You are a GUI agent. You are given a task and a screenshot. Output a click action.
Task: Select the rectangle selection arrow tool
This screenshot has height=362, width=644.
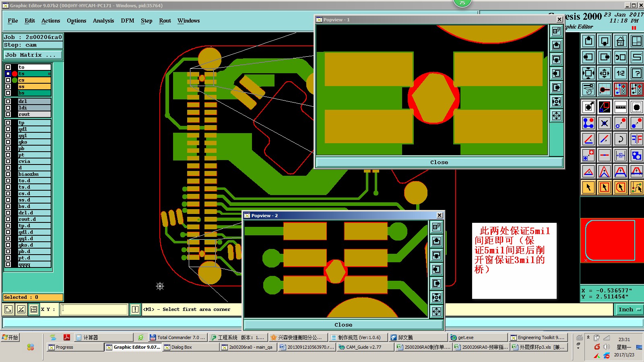click(605, 187)
